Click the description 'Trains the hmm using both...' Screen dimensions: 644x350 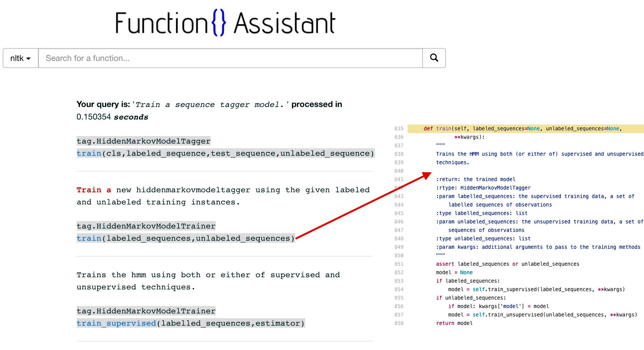click(x=208, y=281)
